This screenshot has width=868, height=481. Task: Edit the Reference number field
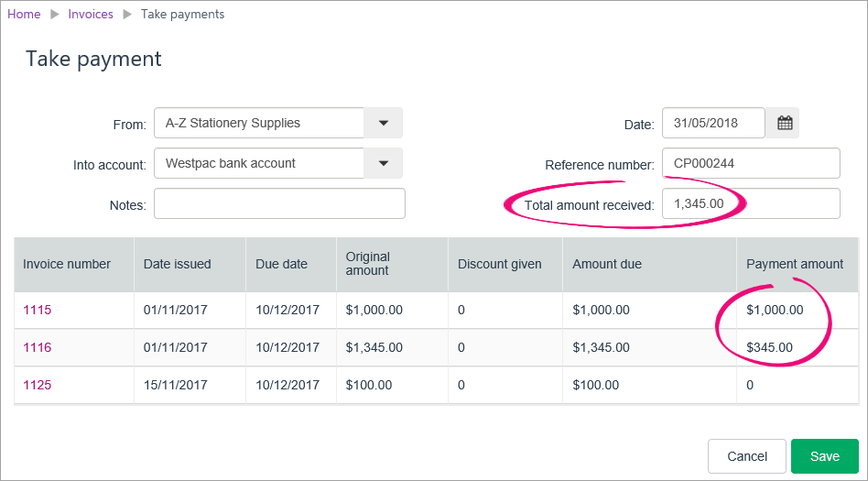click(x=750, y=163)
